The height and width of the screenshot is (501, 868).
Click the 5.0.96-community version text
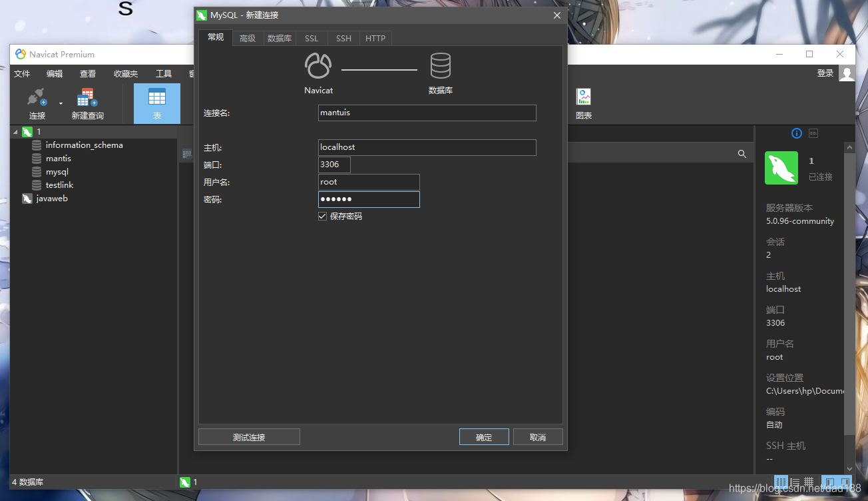[x=799, y=221]
